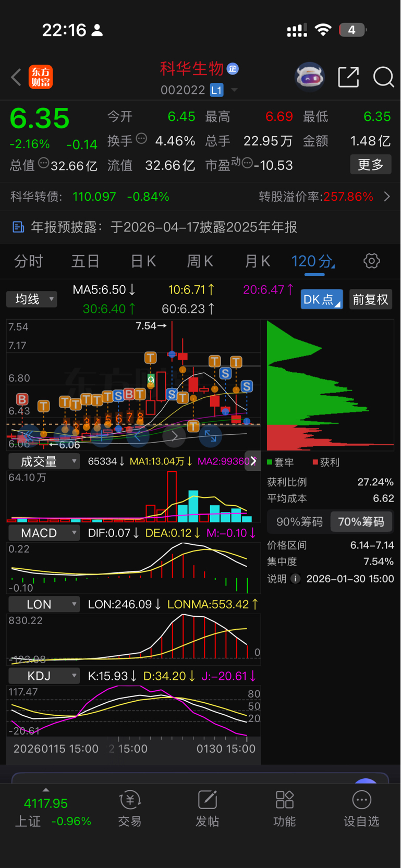Tap the info icon next to 换手

coord(141,139)
